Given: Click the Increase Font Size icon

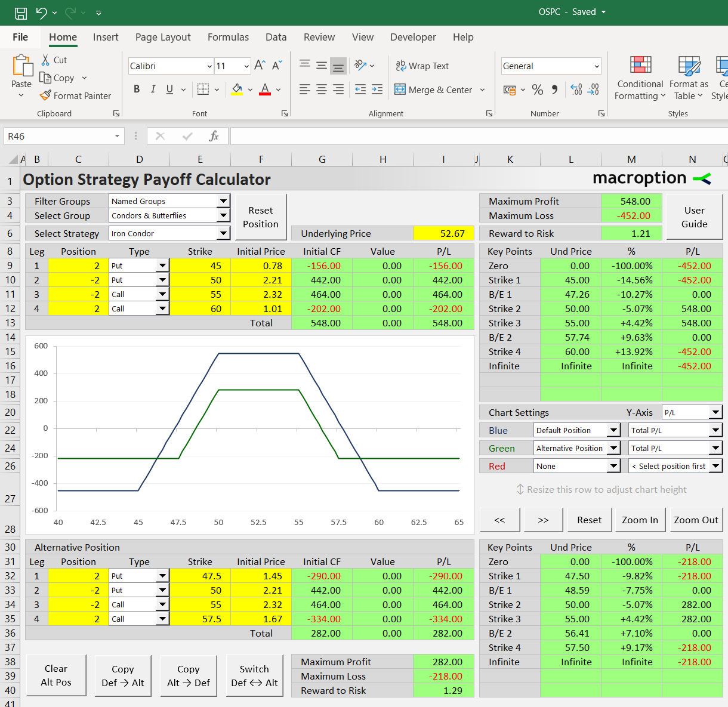Looking at the screenshot, I should pos(260,66).
